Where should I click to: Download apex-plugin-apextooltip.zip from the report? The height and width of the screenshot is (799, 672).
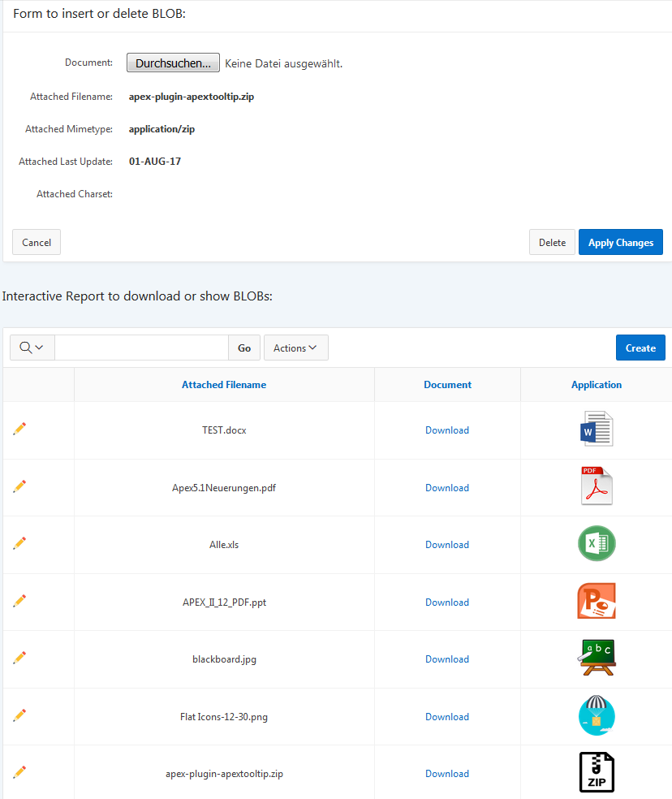(447, 774)
